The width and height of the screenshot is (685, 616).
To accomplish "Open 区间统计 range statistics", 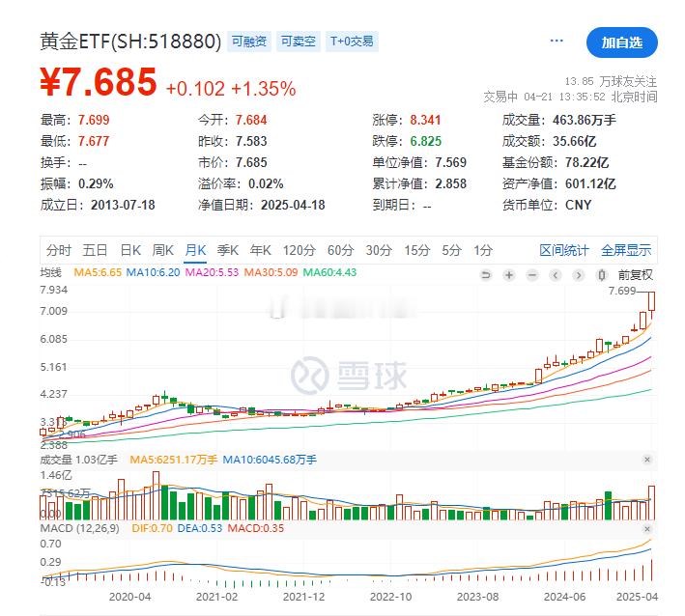I will click(564, 250).
